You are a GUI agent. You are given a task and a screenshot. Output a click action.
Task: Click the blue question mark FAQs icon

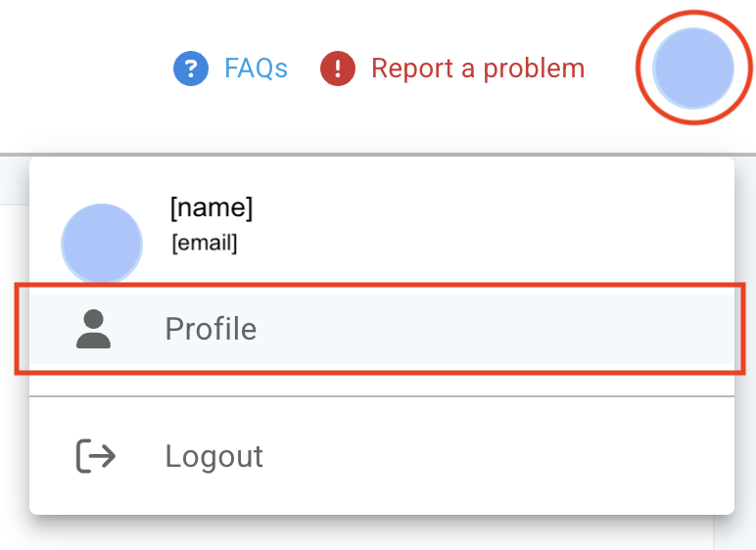tap(191, 69)
